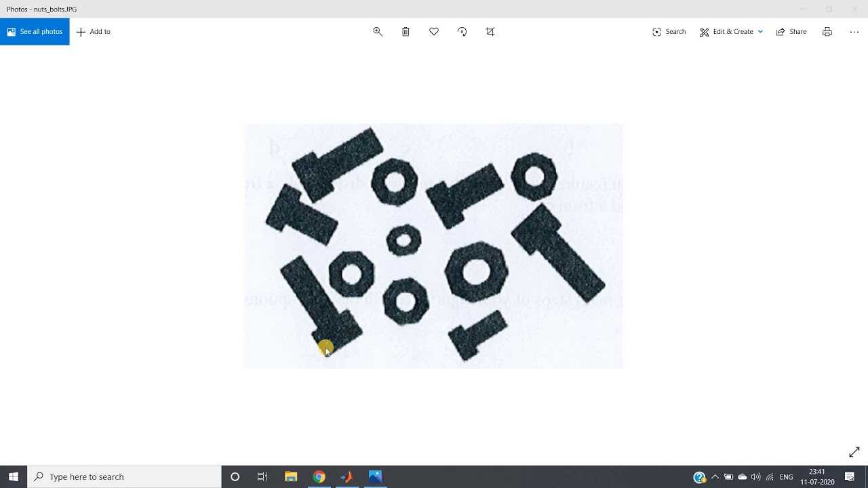Open See all photos view
The image size is (868, 488).
click(35, 32)
